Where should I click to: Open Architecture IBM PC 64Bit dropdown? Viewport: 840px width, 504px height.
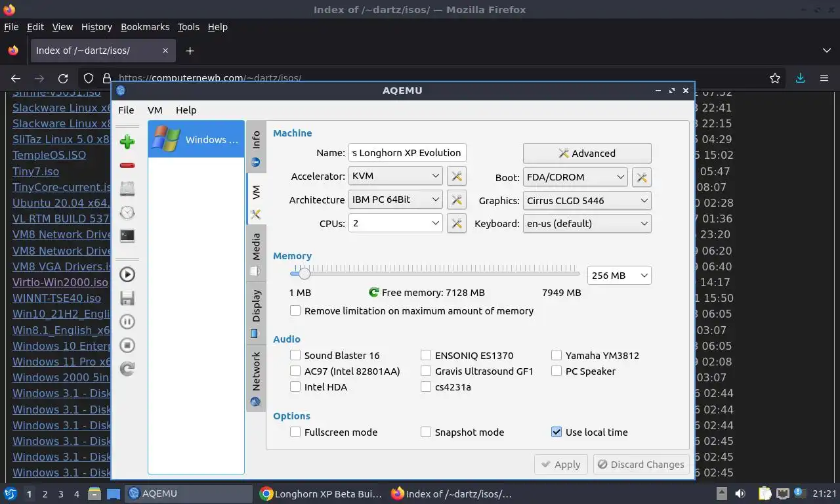396,199
